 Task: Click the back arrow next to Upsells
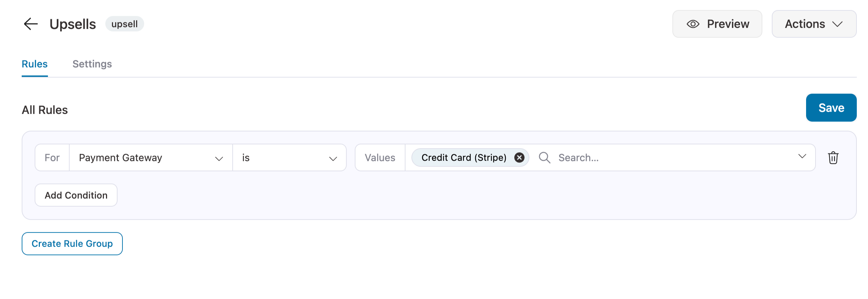click(x=31, y=24)
